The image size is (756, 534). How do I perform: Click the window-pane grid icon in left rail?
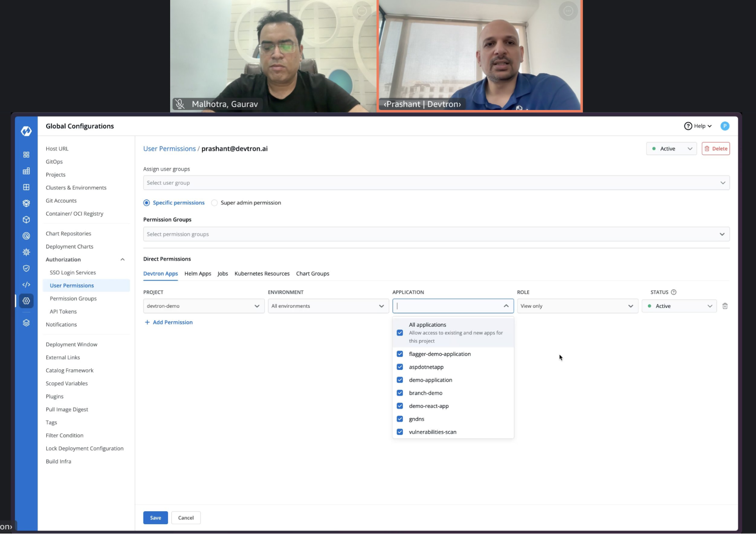[26, 187]
